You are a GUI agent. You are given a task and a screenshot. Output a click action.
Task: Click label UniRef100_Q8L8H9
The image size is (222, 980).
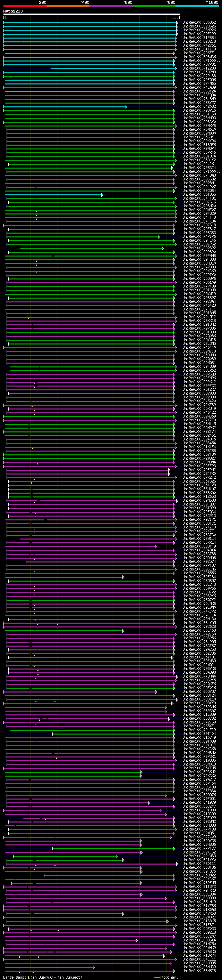[199, 99]
